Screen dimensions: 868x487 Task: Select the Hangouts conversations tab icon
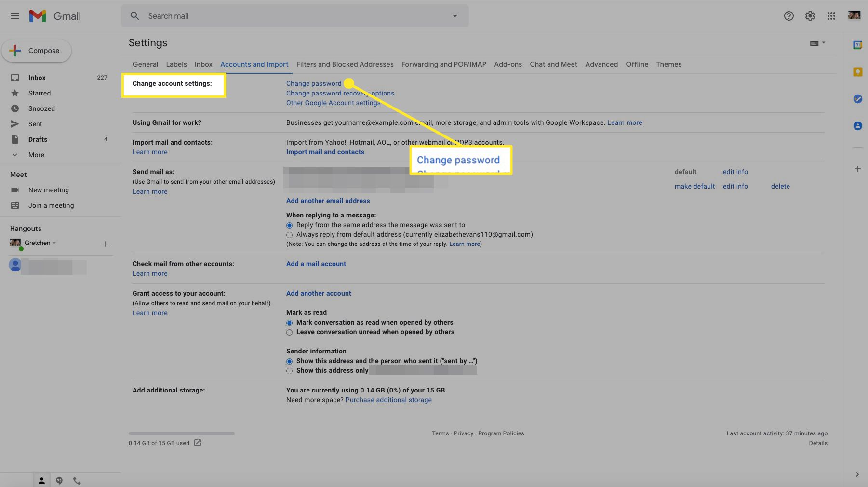59,480
